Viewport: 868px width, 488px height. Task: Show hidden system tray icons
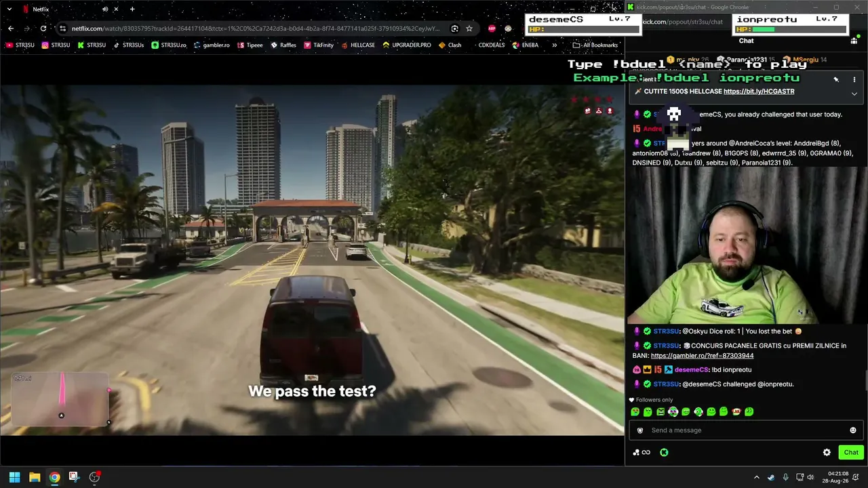757,477
